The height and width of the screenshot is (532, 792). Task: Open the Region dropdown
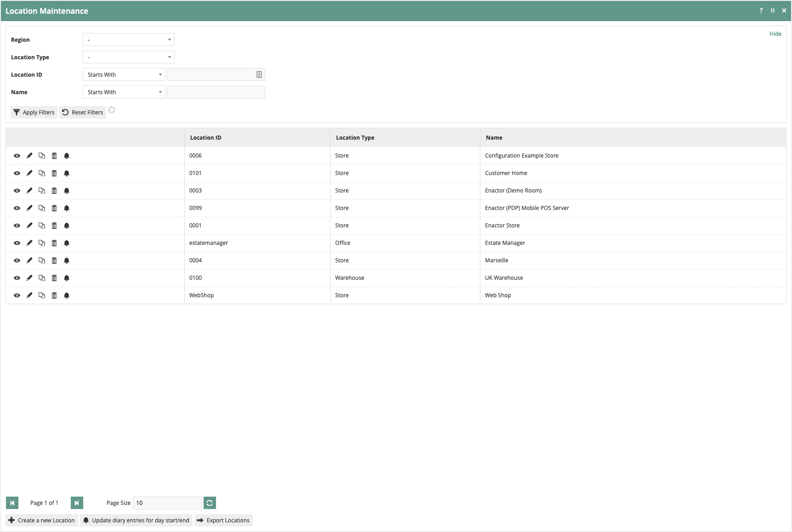pos(128,40)
